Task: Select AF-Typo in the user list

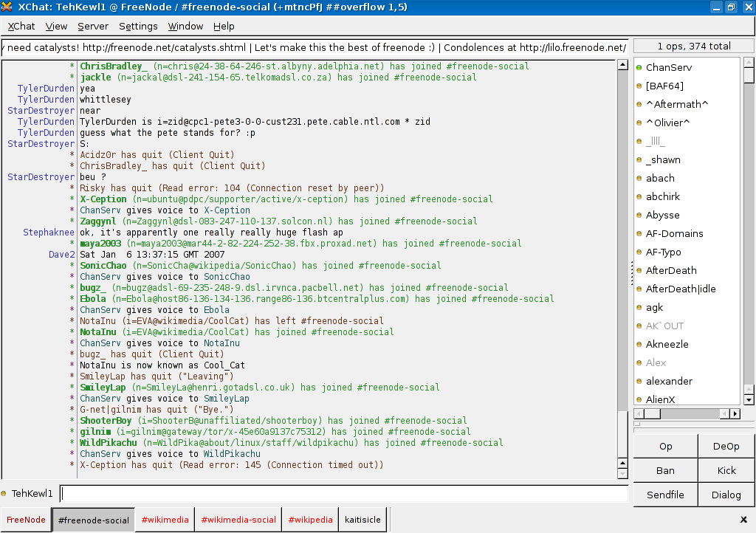Action: [664, 252]
